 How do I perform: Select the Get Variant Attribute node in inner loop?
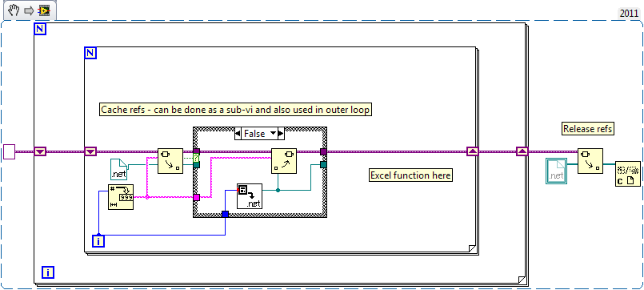tap(170, 161)
